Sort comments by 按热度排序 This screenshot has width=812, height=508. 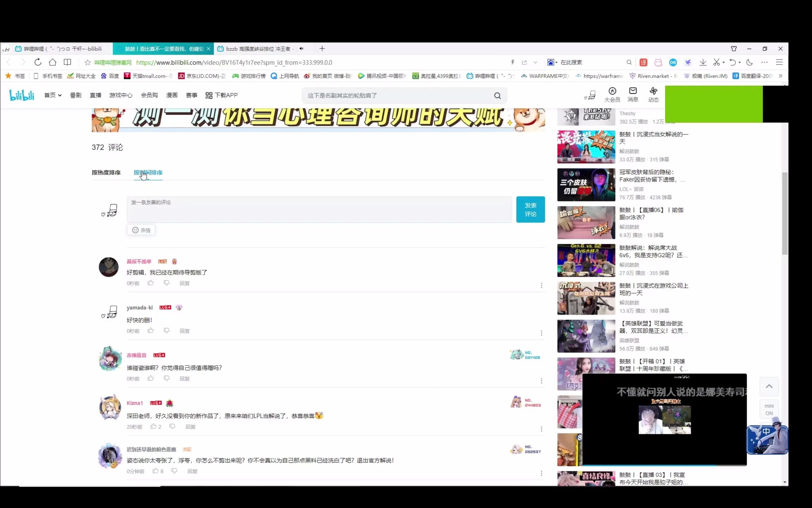106,173
